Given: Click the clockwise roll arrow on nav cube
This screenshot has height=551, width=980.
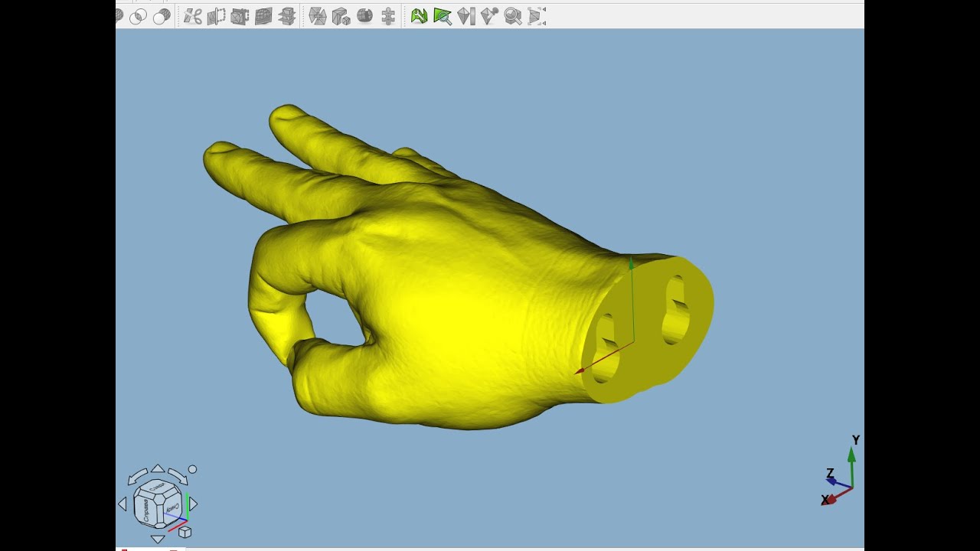Looking at the screenshot, I should [178, 476].
